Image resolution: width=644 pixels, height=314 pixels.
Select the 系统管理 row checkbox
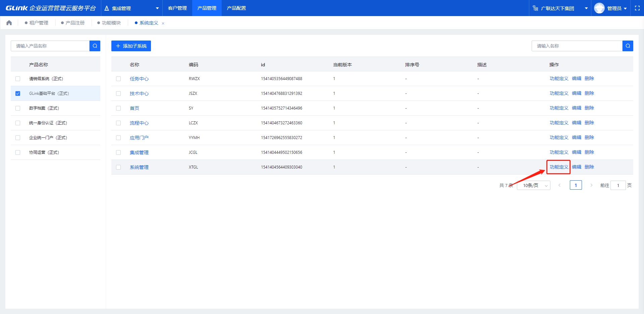click(x=118, y=167)
